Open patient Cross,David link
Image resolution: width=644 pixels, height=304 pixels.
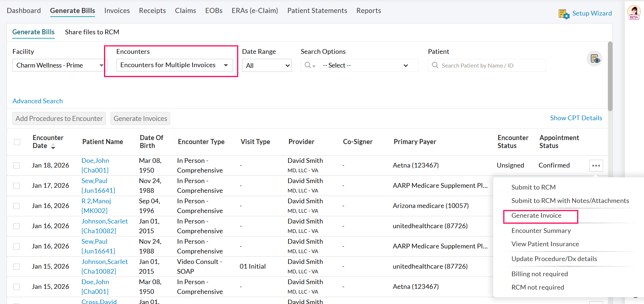(99, 301)
